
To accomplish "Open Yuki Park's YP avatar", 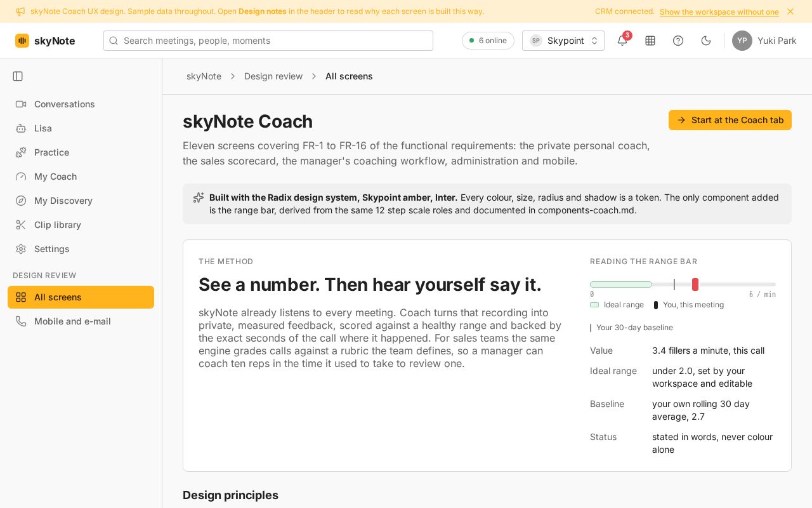I will (742, 41).
